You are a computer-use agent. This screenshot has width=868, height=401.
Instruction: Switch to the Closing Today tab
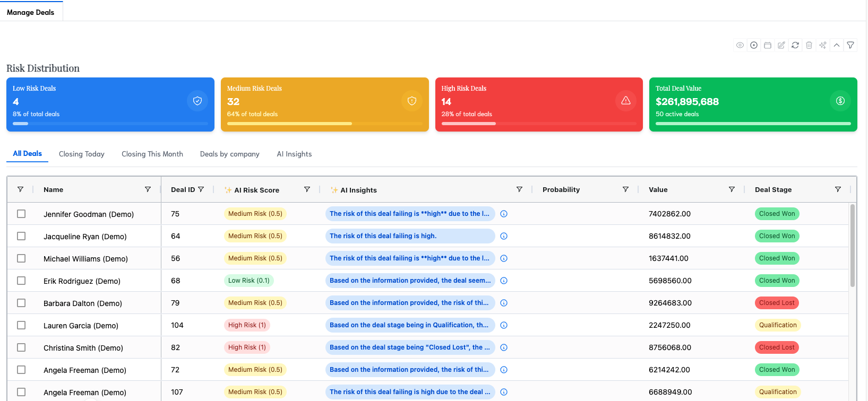click(82, 154)
